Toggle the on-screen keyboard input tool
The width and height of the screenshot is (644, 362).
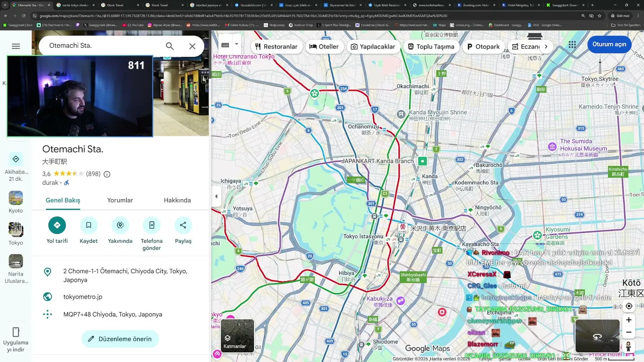coord(225,45)
